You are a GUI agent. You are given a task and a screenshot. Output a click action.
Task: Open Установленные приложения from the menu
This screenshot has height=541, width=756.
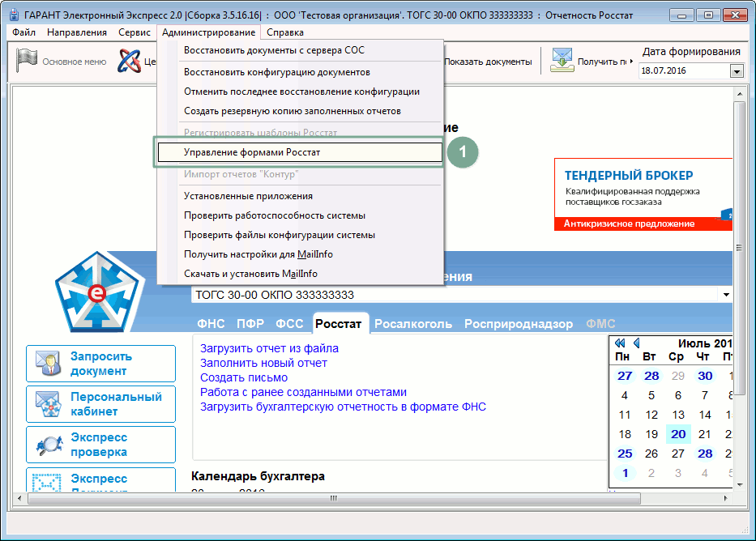pyautogui.click(x=300, y=196)
